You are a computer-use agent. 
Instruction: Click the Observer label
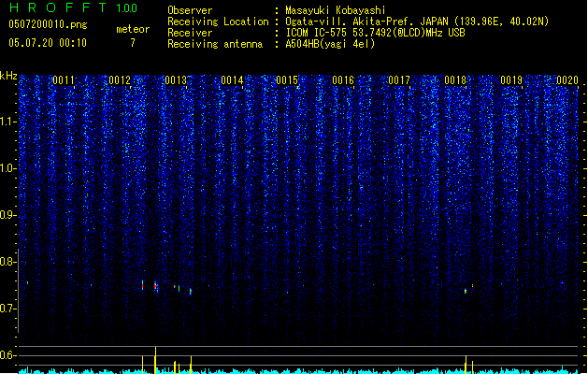[x=190, y=10]
